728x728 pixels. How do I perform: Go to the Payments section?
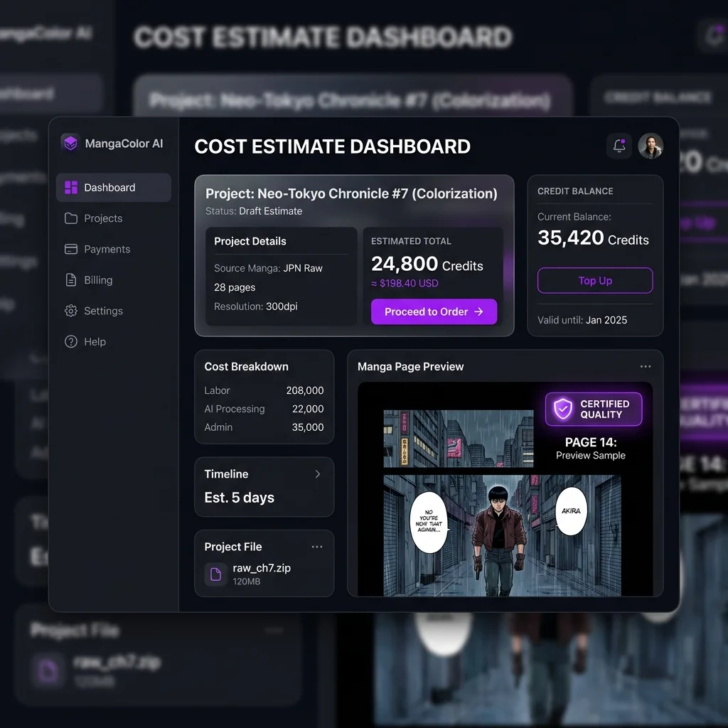(113, 250)
